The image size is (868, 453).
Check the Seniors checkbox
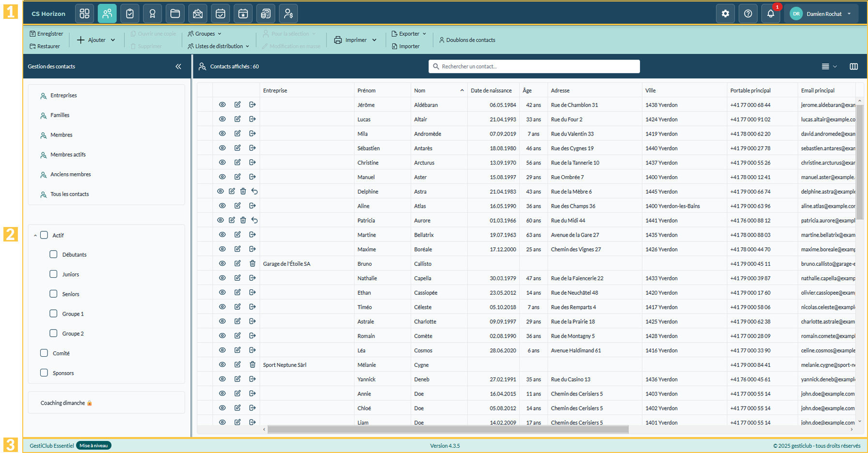54,294
